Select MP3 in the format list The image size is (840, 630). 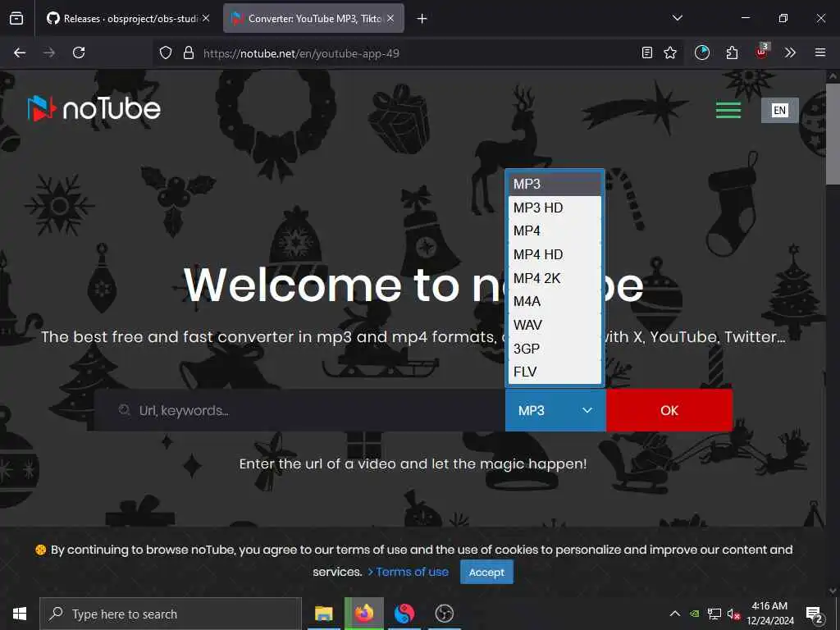(555, 185)
